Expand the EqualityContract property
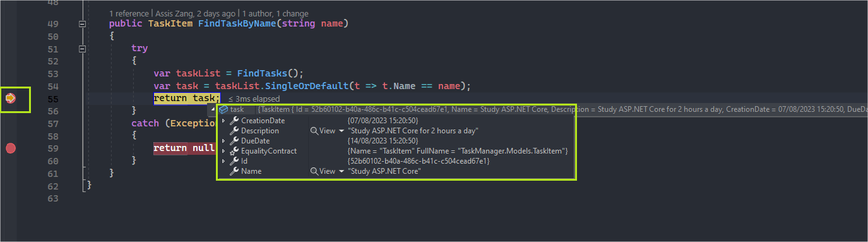Viewport: 868px width, 242px height. pyautogui.click(x=223, y=151)
